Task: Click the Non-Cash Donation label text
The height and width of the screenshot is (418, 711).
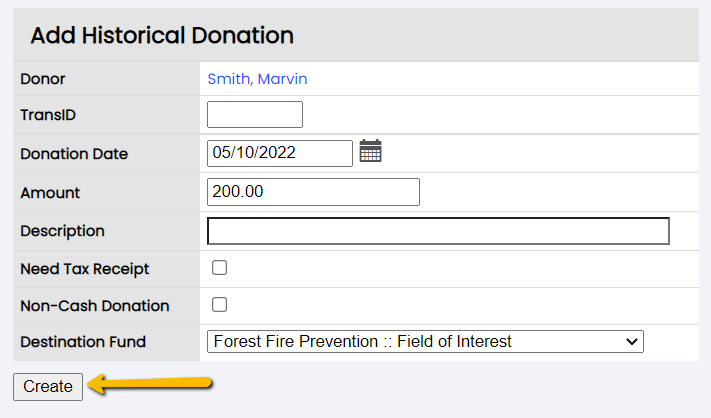Action: click(95, 306)
